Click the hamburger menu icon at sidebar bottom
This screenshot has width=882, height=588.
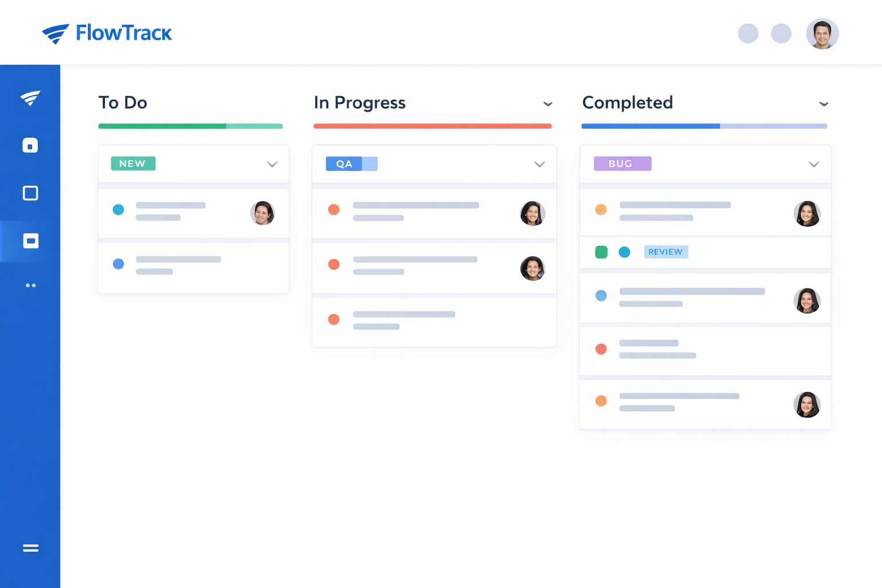[30, 548]
